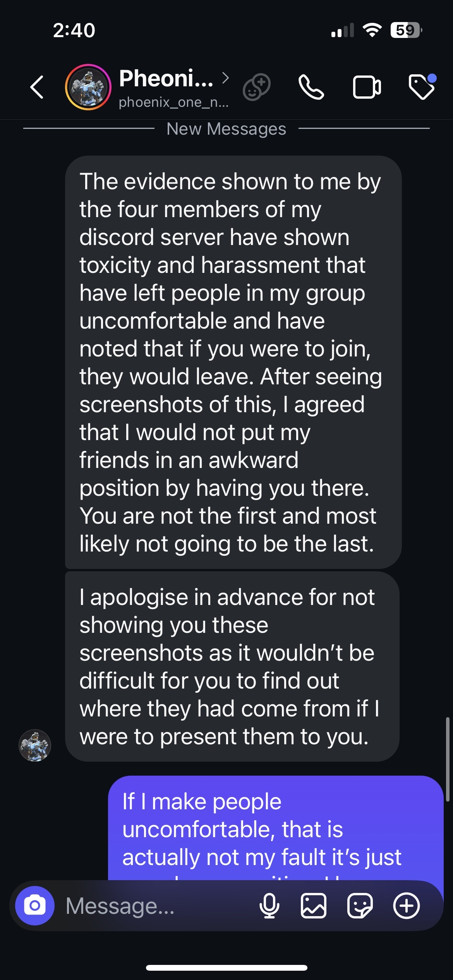Open the camera button in message bar

[35, 906]
